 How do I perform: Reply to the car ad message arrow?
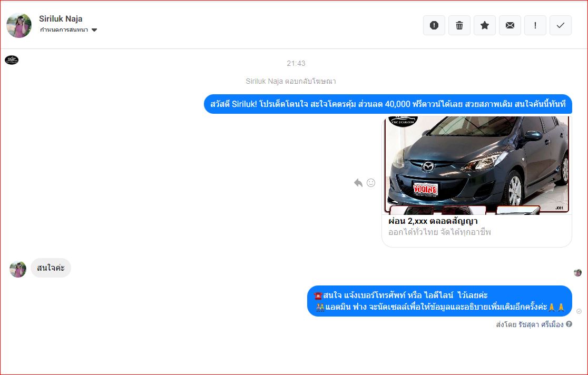click(x=358, y=183)
